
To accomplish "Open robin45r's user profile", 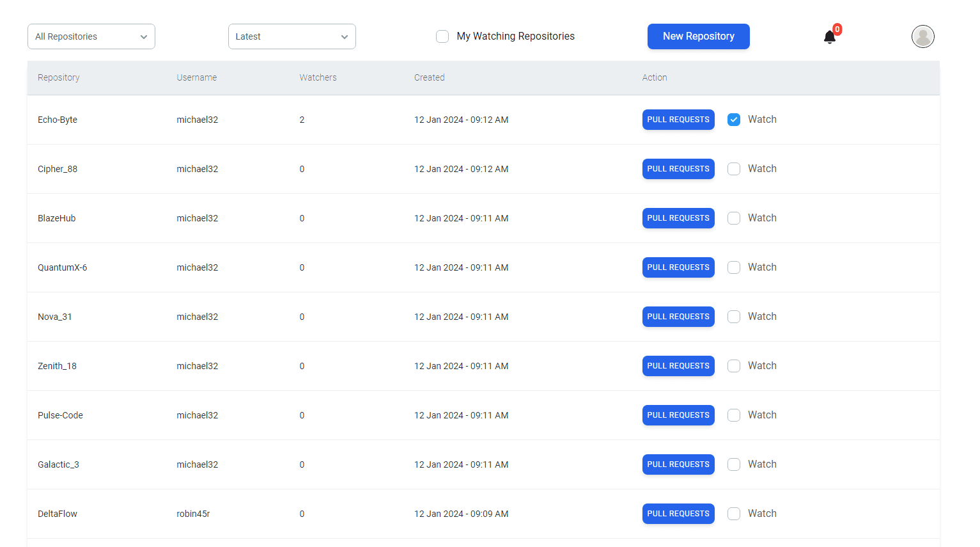I will (192, 513).
